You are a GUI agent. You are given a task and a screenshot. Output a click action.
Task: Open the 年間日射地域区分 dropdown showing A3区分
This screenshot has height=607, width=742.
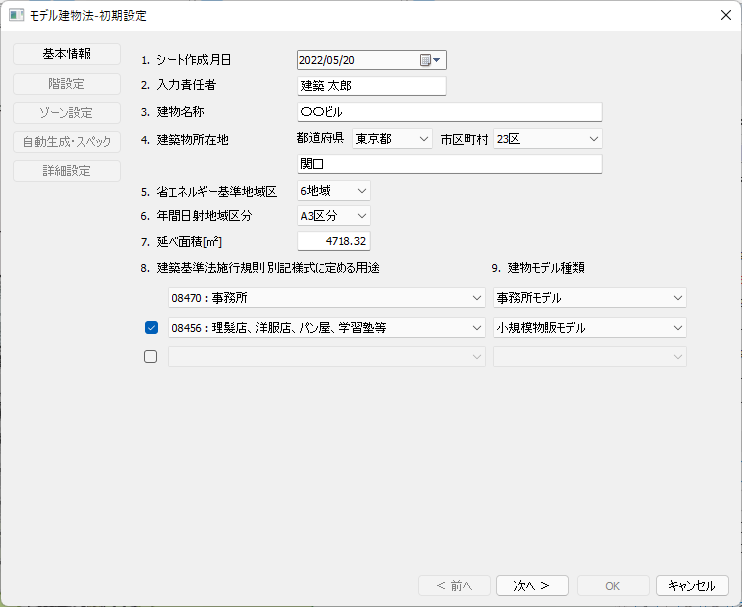pyautogui.click(x=333, y=215)
